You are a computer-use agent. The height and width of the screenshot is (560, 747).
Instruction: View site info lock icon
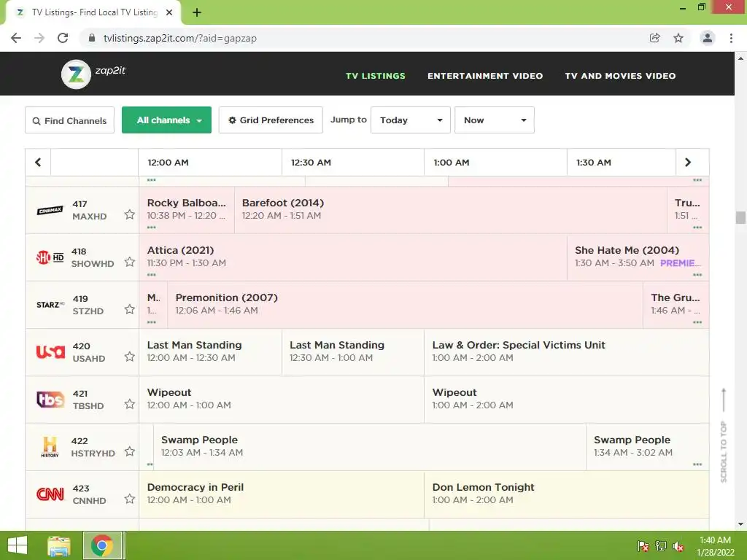[x=92, y=38]
